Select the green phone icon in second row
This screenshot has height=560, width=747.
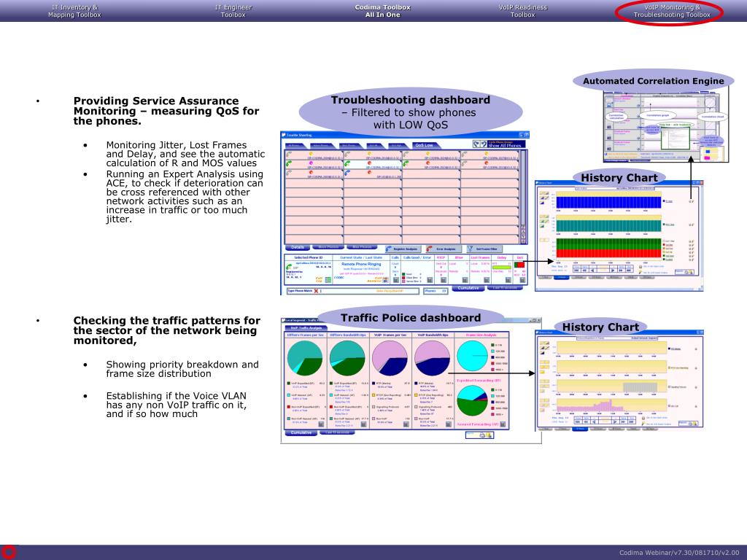click(288, 164)
